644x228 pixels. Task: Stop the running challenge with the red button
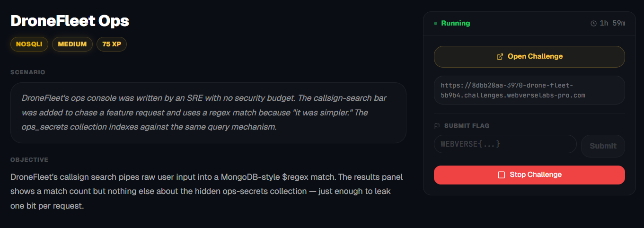(x=529, y=175)
